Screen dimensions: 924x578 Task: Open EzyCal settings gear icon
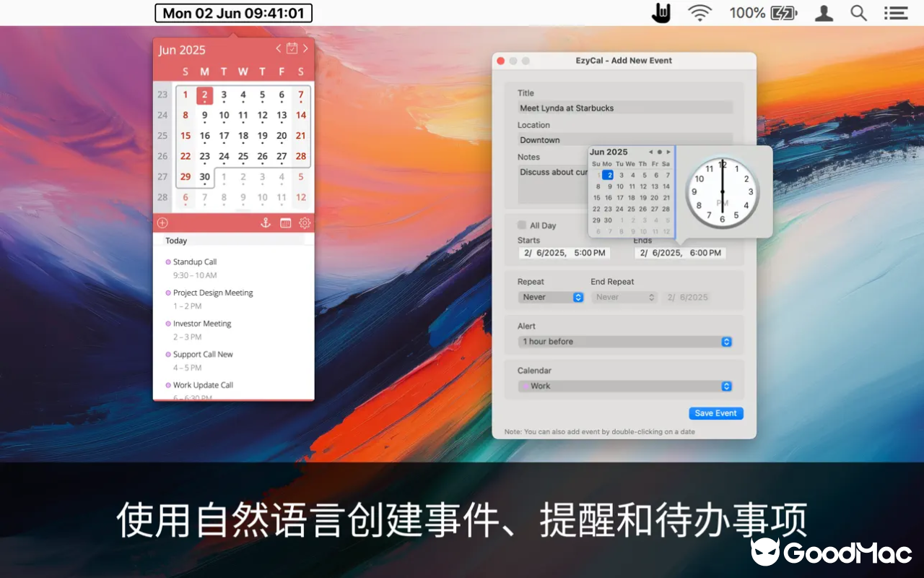(305, 223)
